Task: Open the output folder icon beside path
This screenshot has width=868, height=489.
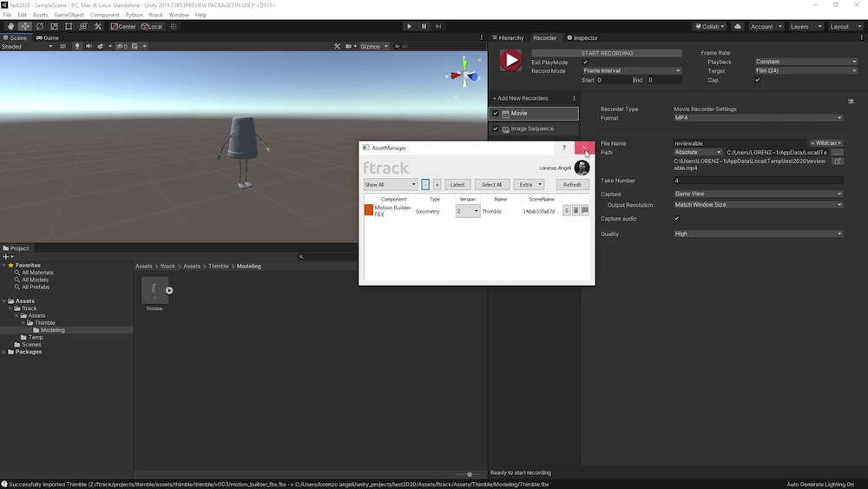Action: (838, 162)
